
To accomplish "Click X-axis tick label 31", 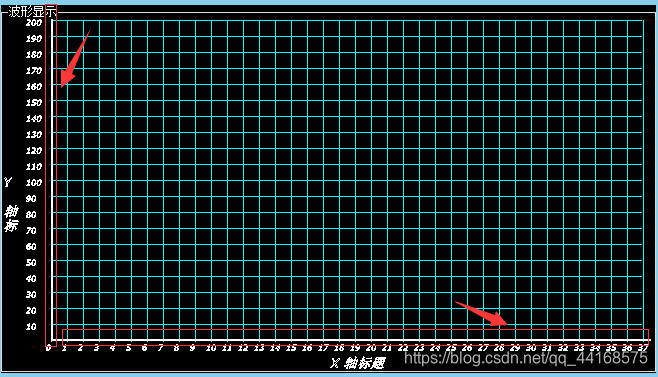I will click(x=547, y=348).
